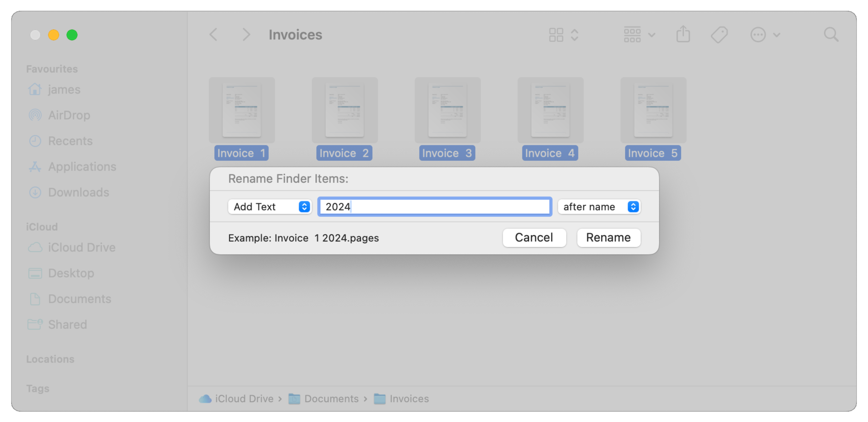Click the back navigation arrow
Image resolution: width=868 pixels, height=422 pixels.
coord(213,35)
